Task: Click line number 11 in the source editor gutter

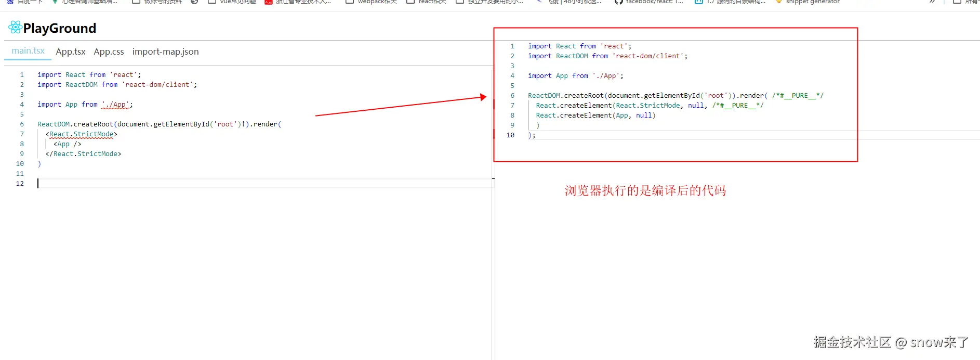Action: pyautogui.click(x=20, y=174)
